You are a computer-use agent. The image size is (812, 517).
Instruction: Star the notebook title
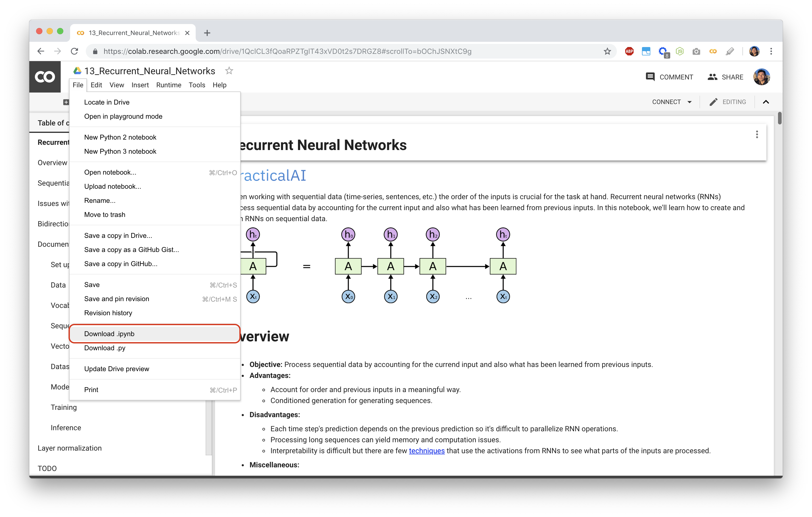229,71
